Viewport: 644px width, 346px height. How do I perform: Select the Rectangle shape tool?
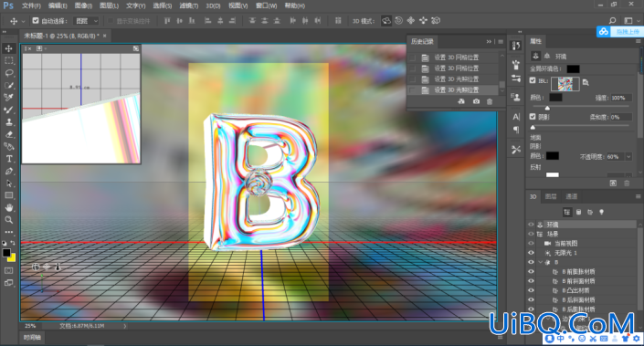(x=8, y=195)
